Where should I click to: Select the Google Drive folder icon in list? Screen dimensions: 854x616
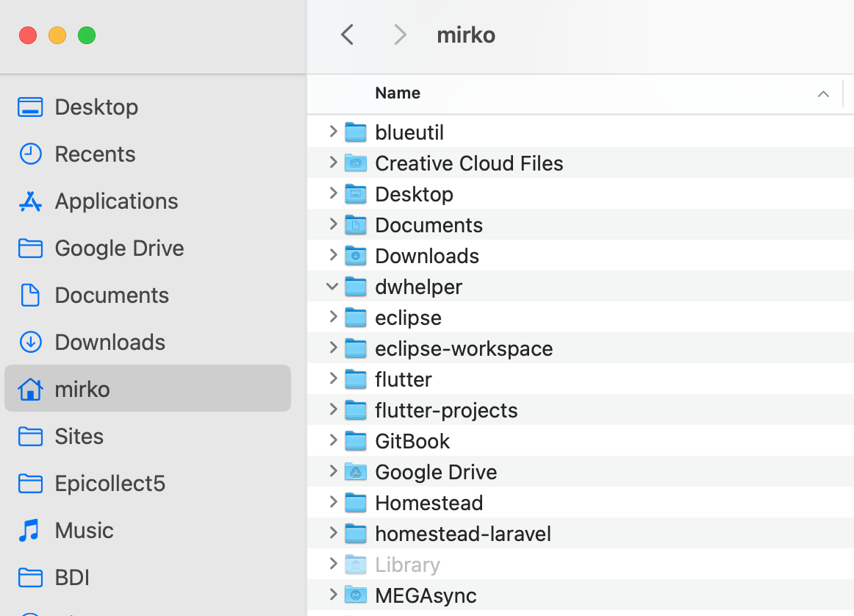click(356, 472)
